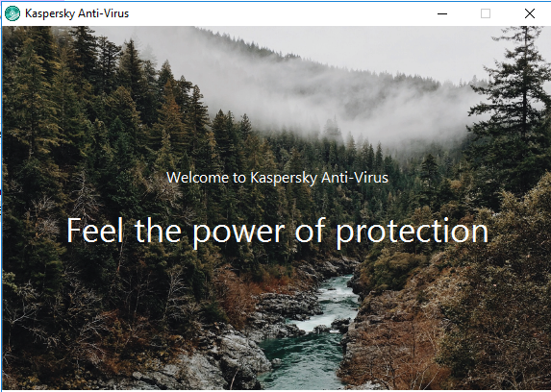
Task: Click the word 'power' in the headline
Action: coord(238,233)
